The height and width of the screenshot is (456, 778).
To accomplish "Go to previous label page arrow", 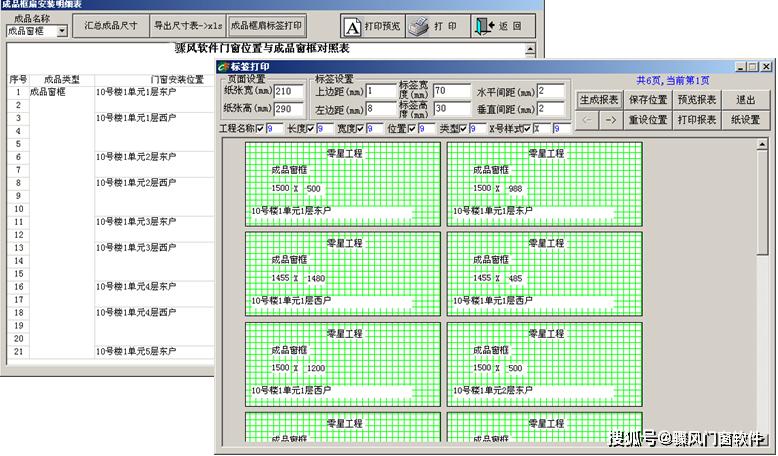I will coord(586,120).
